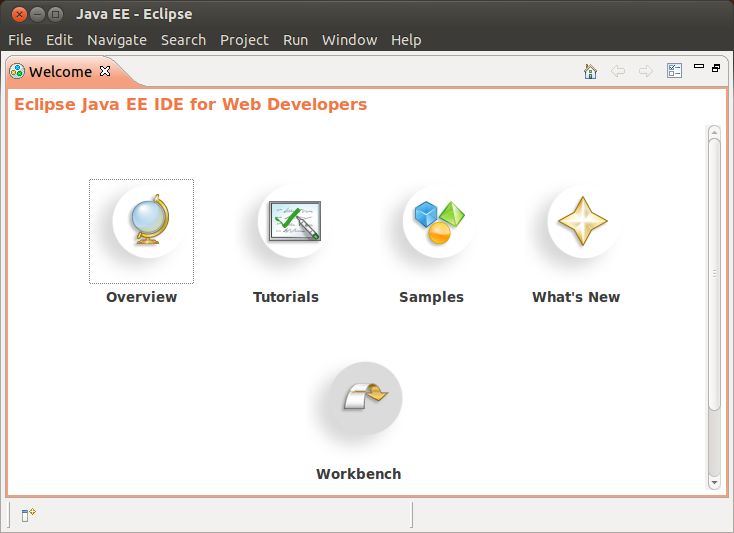Click the Overview link text
This screenshot has height=533, width=734.
141,297
